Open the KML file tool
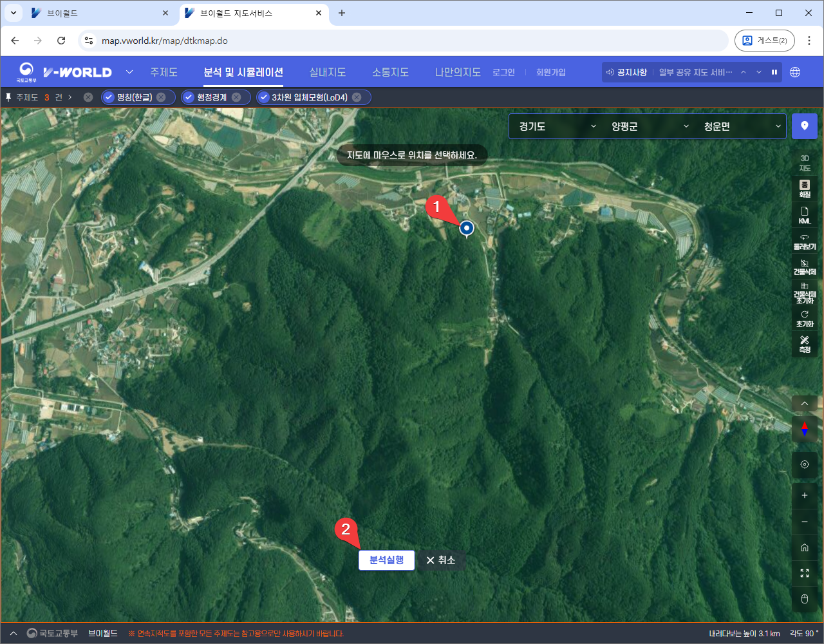This screenshot has width=824, height=644. coord(804,215)
